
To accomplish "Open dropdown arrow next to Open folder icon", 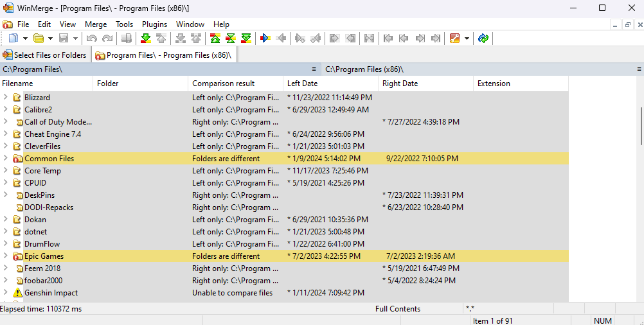I will pos(50,39).
